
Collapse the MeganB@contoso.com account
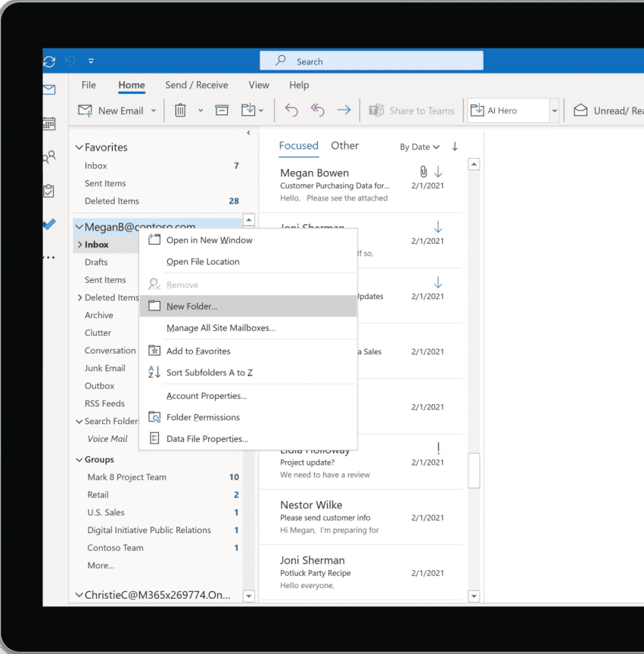(79, 227)
